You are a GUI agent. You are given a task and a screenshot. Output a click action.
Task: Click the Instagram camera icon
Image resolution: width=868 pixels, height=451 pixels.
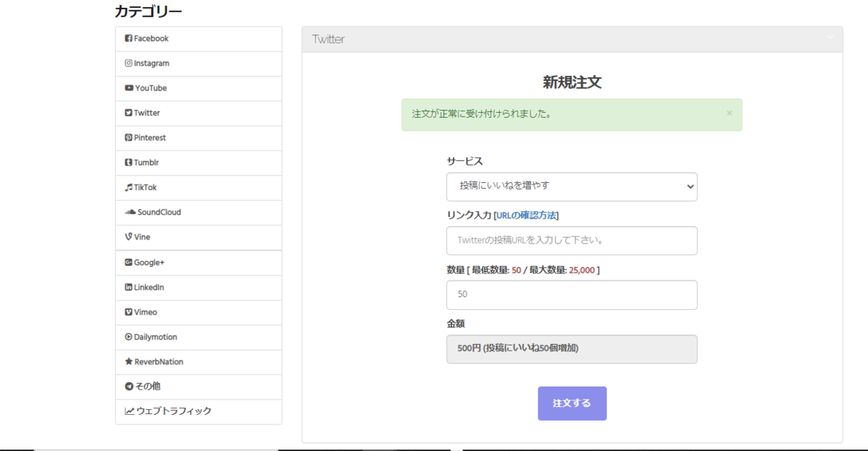129,63
